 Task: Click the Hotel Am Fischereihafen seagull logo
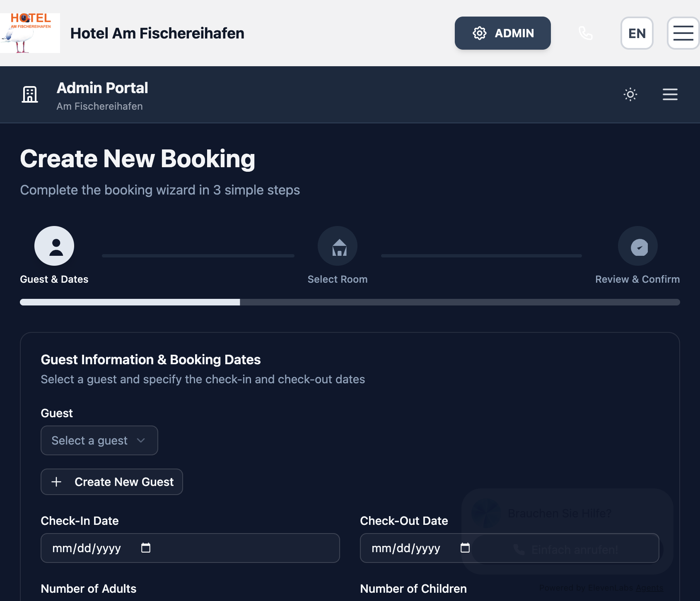tap(30, 33)
